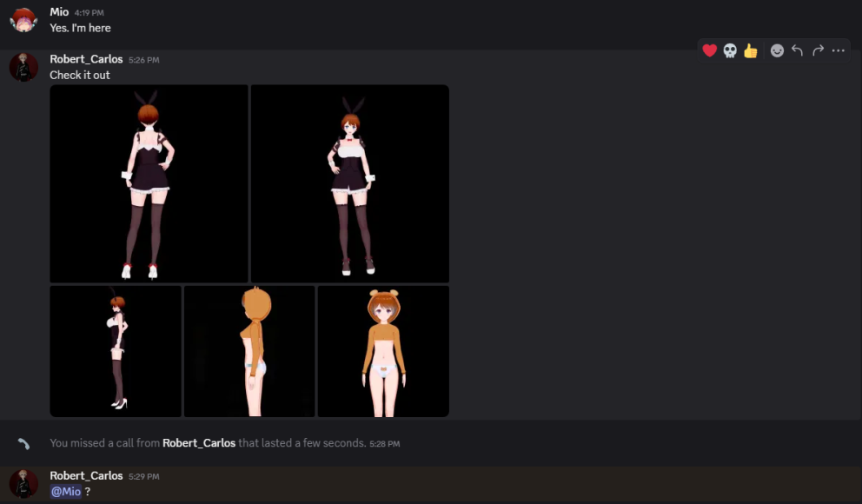Click the missed call phone icon
The height and width of the screenshot is (504, 862).
(x=23, y=443)
